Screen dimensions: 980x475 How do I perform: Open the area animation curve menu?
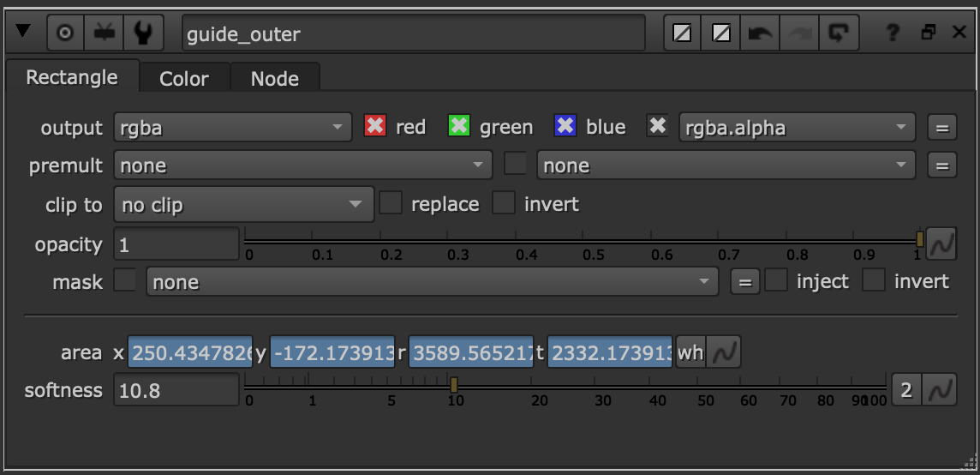coord(727,352)
